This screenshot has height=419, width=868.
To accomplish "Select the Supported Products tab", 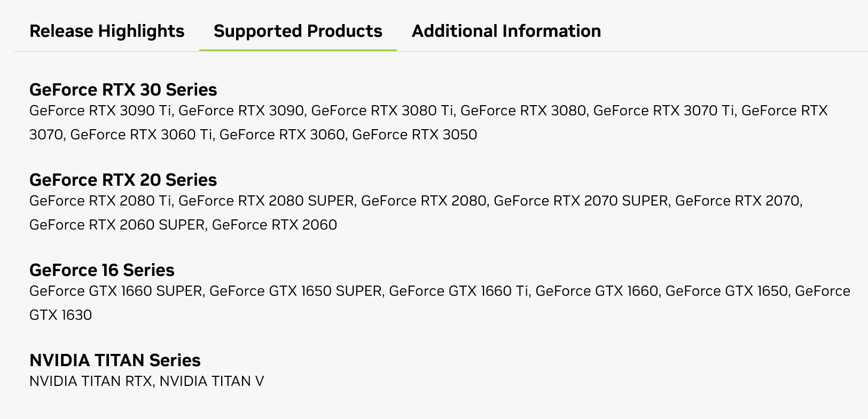I will [298, 31].
